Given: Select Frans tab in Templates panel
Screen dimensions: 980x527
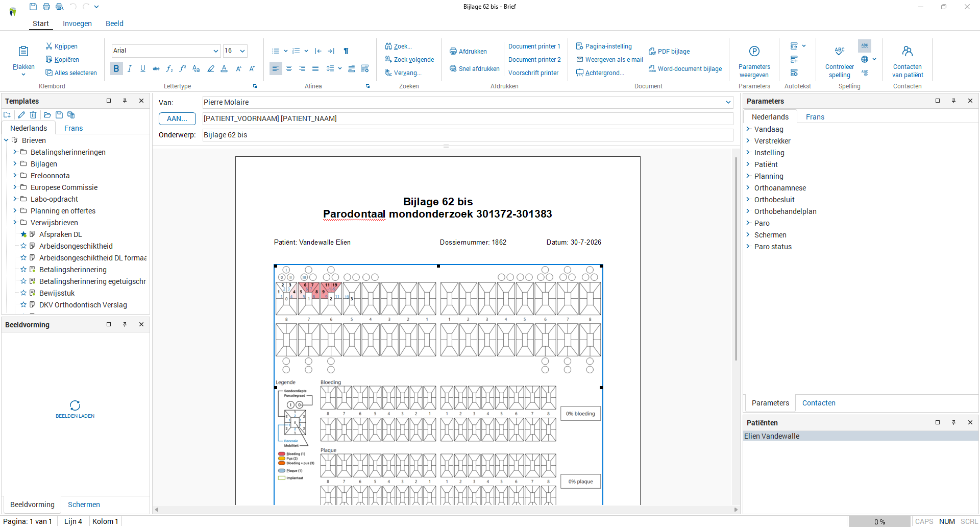Looking at the screenshot, I should point(73,128).
